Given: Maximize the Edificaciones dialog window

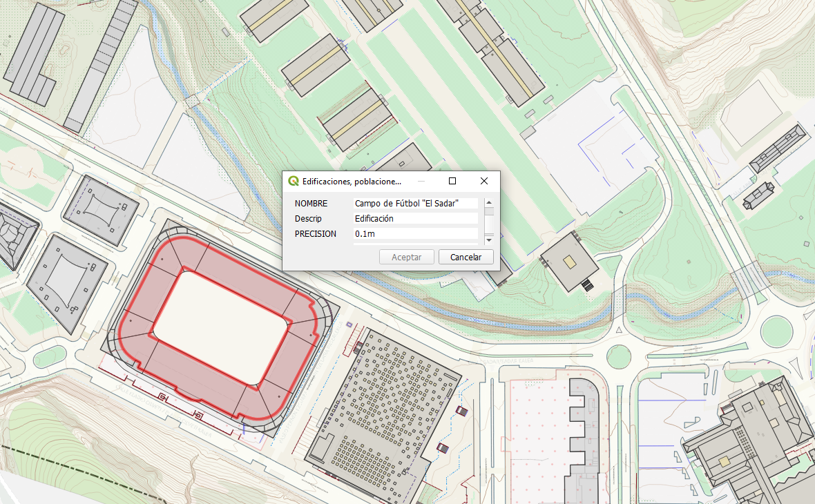Looking at the screenshot, I should pos(452,181).
